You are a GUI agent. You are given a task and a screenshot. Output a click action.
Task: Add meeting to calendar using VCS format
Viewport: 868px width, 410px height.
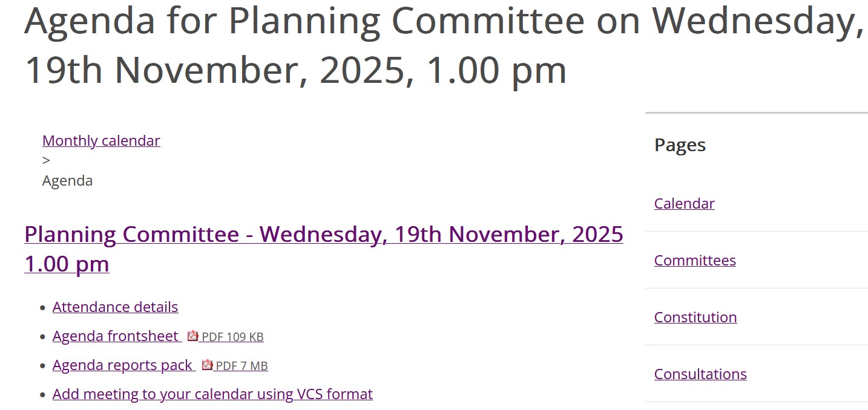[212, 394]
